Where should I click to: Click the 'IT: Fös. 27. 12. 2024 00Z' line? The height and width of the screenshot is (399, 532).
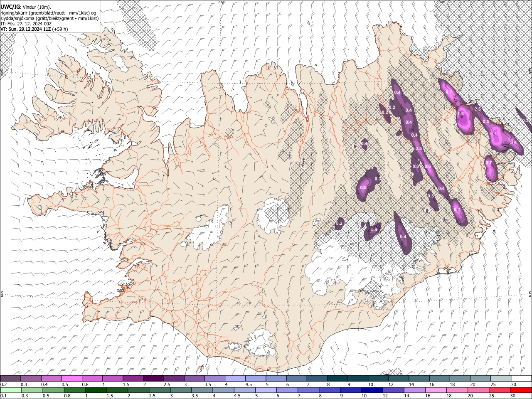click(26, 24)
